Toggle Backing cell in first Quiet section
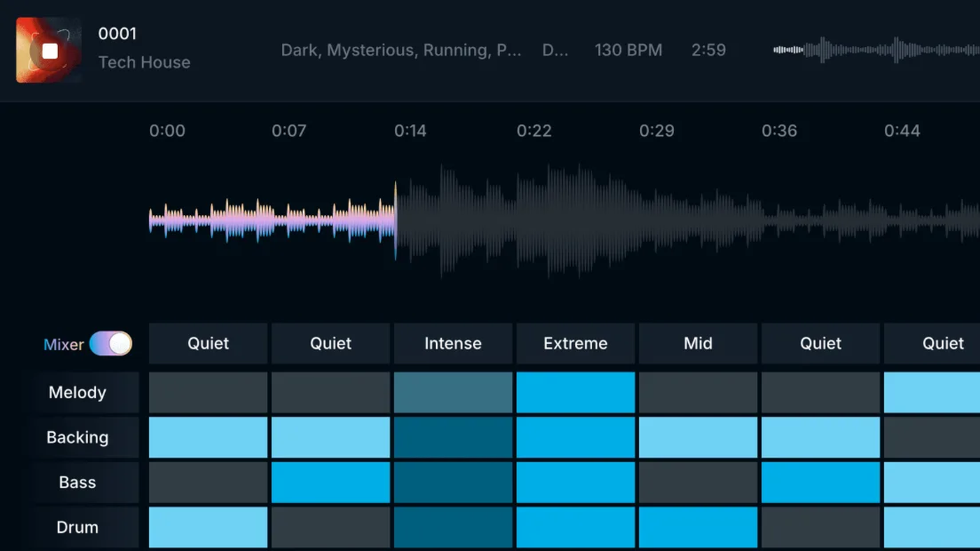This screenshot has width=980, height=551. pyautogui.click(x=208, y=438)
